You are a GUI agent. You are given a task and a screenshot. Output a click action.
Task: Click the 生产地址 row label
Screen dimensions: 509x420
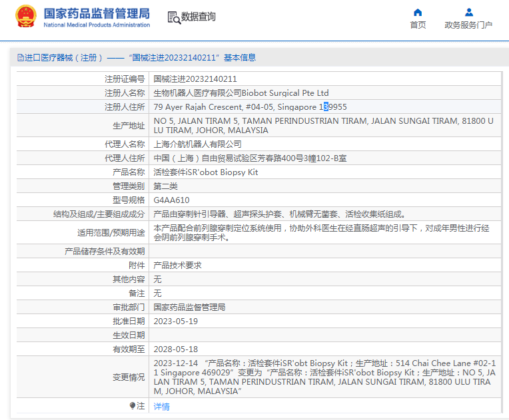[129, 126]
